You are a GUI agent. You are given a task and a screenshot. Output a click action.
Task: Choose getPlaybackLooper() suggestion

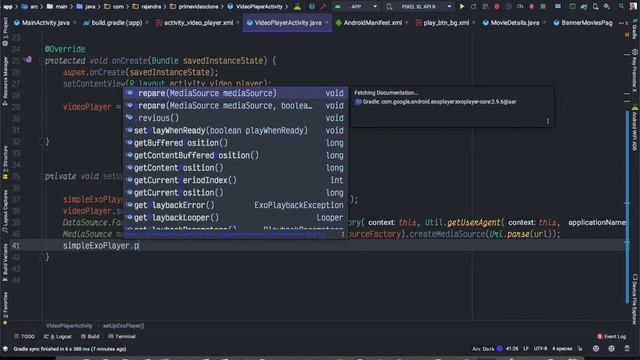point(236,218)
